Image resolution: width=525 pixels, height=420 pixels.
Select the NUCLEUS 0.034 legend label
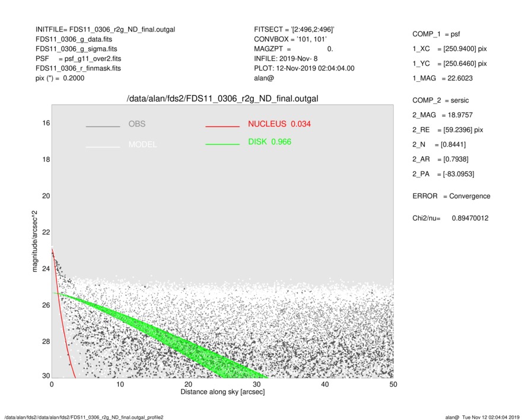(279, 124)
